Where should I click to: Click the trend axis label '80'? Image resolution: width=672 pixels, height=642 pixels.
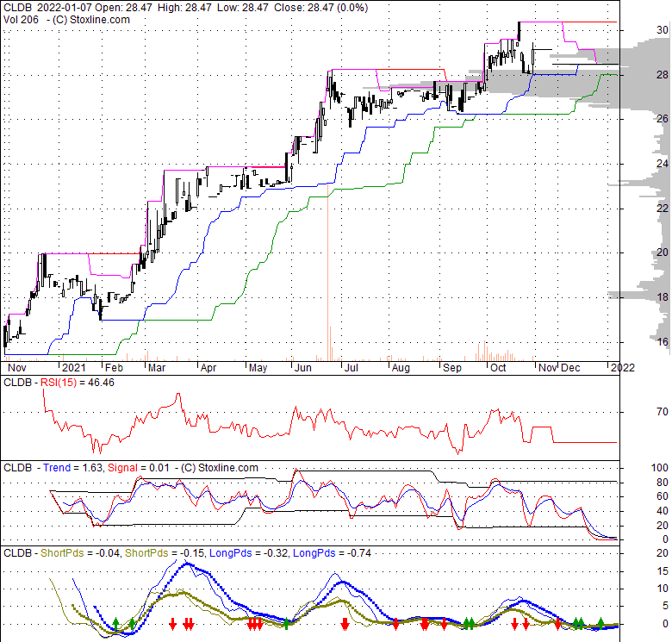(663, 483)
